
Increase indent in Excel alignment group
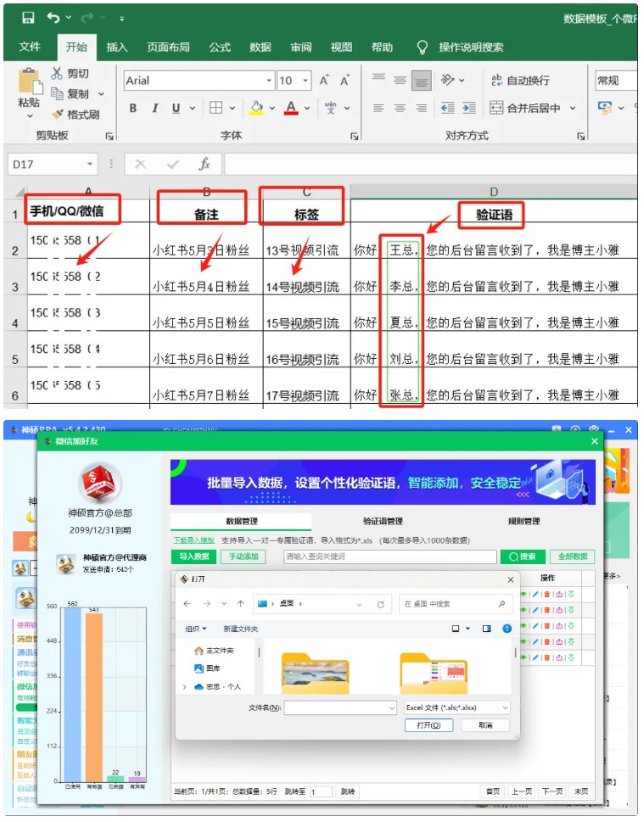[x=469, y=108]
